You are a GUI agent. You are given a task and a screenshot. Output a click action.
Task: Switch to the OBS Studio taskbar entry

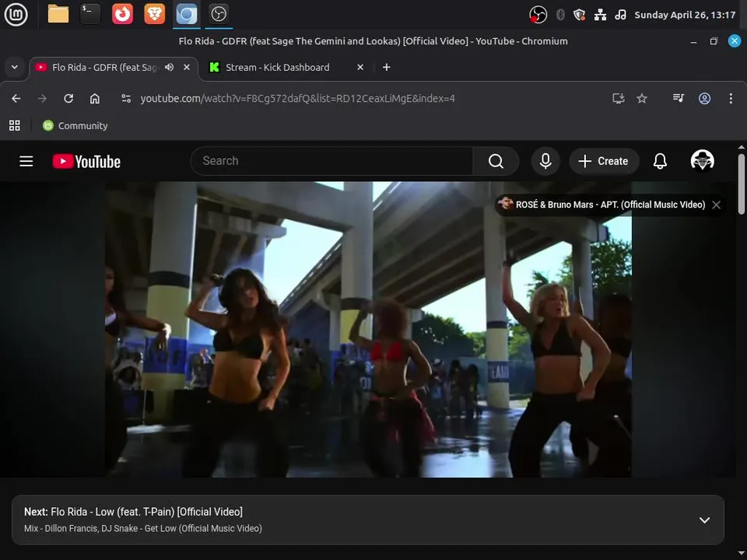[219, 14]
